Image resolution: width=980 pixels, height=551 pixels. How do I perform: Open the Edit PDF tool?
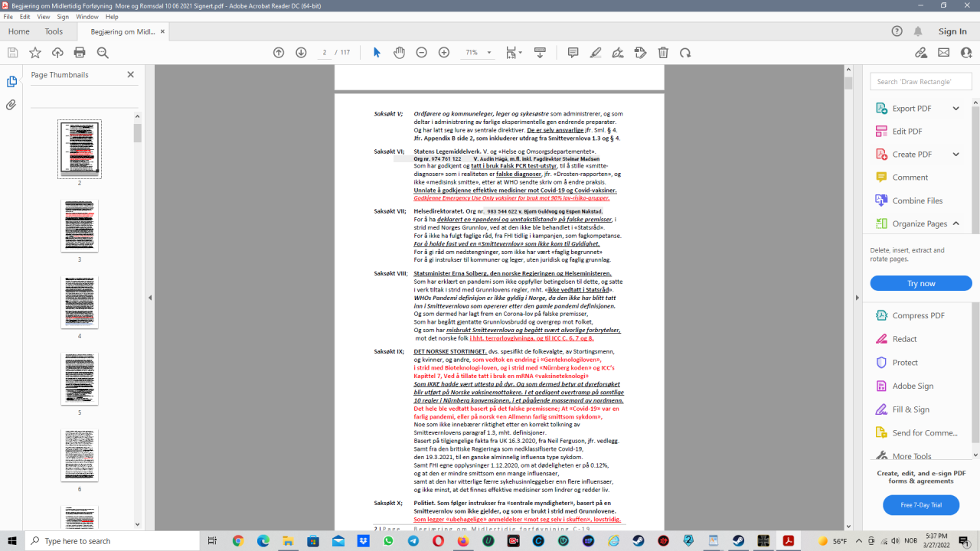coord(907,132)
